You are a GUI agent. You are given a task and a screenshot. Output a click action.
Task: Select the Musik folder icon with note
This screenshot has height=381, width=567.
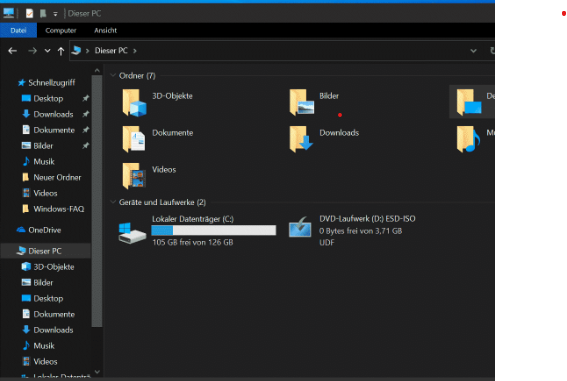[468, 139]
